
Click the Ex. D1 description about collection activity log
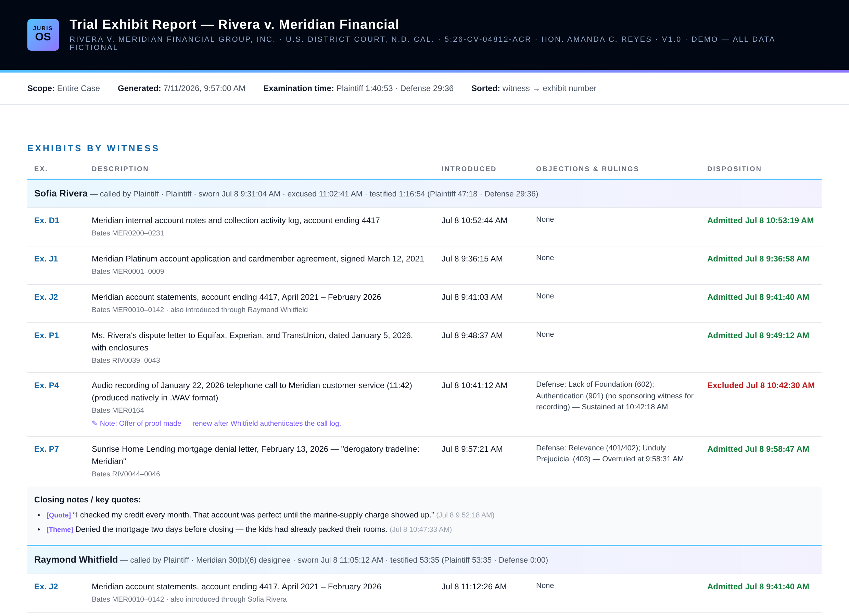236,220
